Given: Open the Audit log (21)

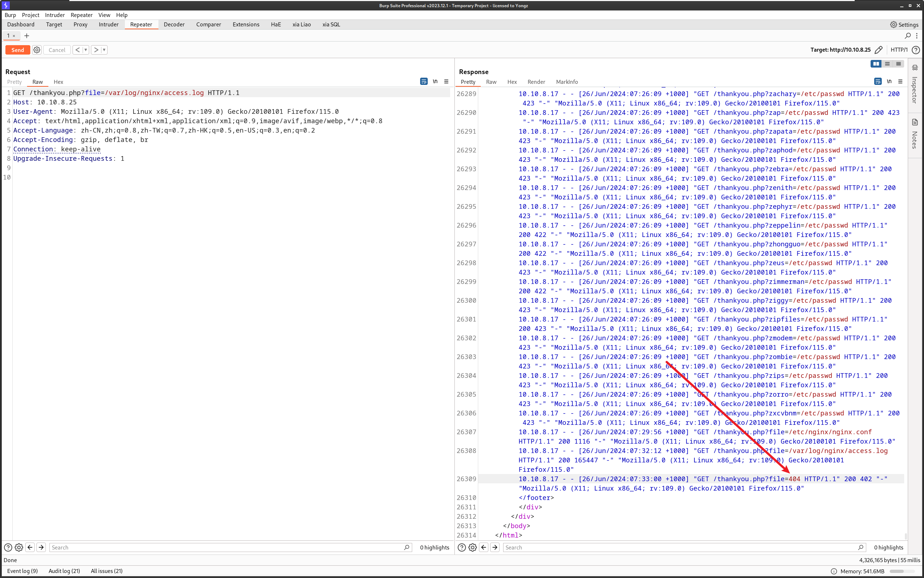Looking at the screenshot, I should coord(64,571).
